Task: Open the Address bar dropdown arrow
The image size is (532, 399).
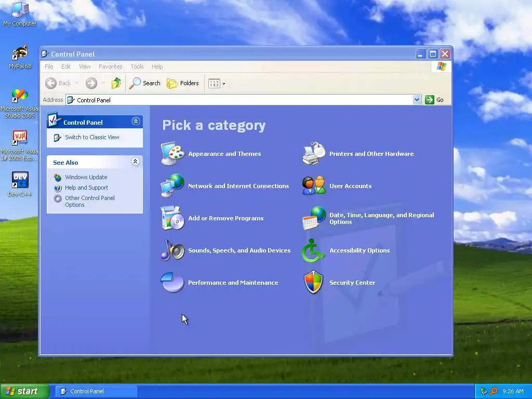Action: [417, 100]
